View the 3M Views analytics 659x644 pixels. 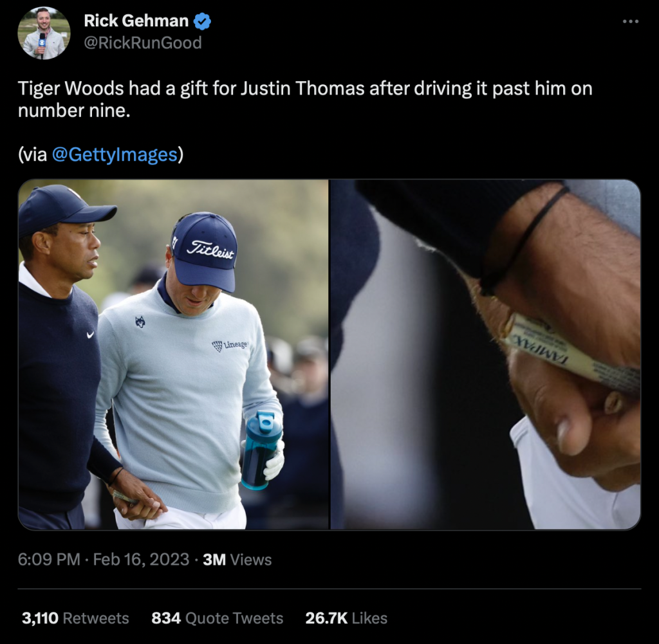(237, 560)
